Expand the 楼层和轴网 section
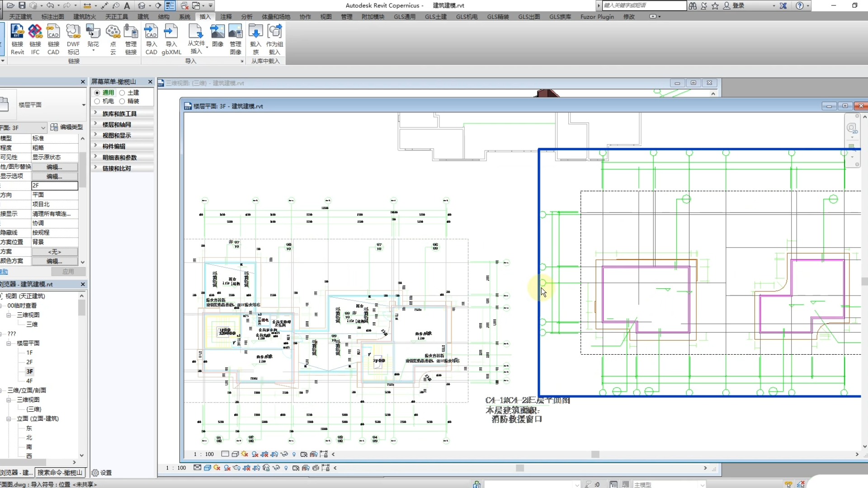Image resolution: width=868 pixels, height=488 pixels. 116,125
